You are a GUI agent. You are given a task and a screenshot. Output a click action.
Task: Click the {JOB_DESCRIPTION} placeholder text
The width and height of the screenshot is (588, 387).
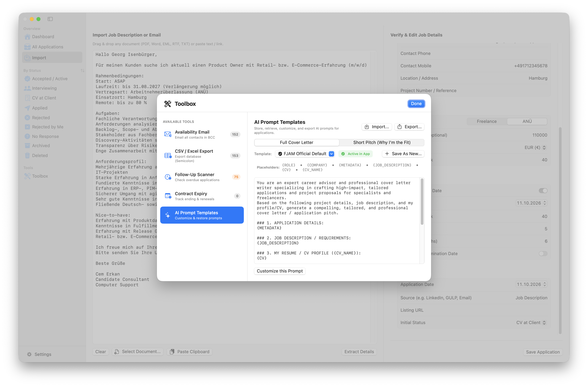click(x=392, y=165)
